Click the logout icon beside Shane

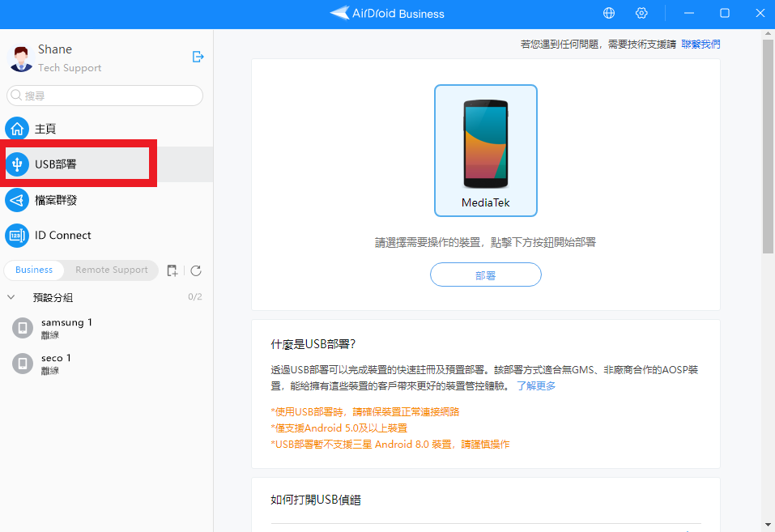[x=198, y=57]
